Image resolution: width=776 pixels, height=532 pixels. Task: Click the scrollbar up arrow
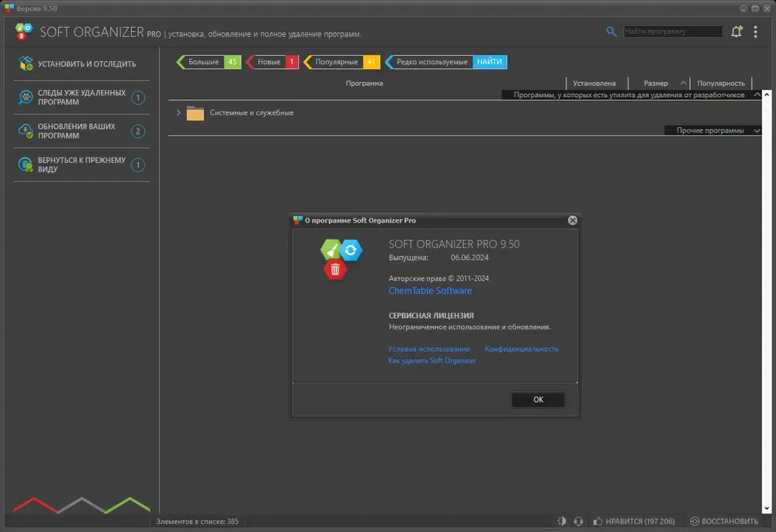click(x=767, y=94)
